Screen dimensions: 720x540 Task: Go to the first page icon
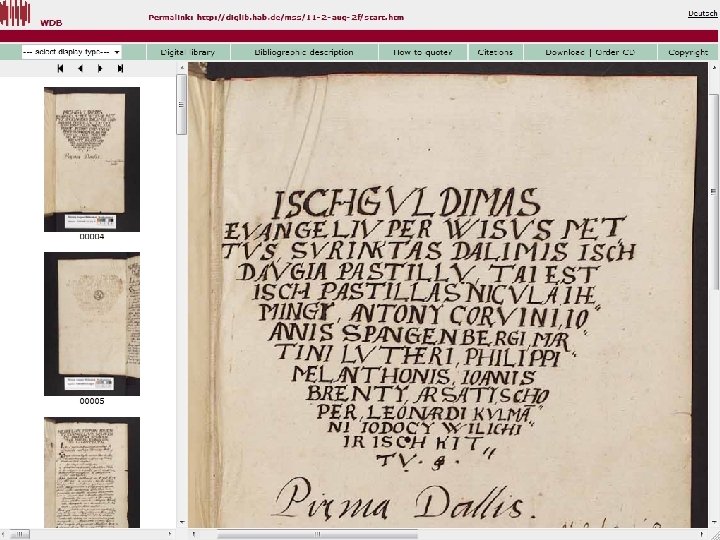pyautogui.click(x=60, y=68)
